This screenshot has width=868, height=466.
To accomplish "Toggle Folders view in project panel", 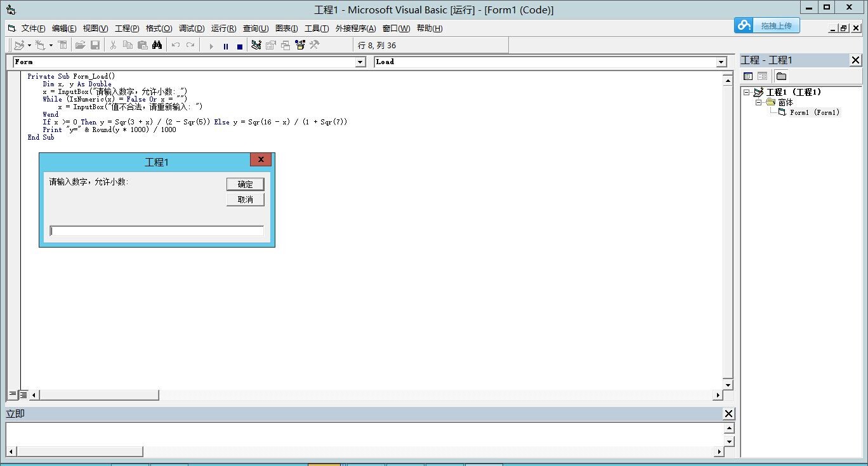I will click(781, 76).
